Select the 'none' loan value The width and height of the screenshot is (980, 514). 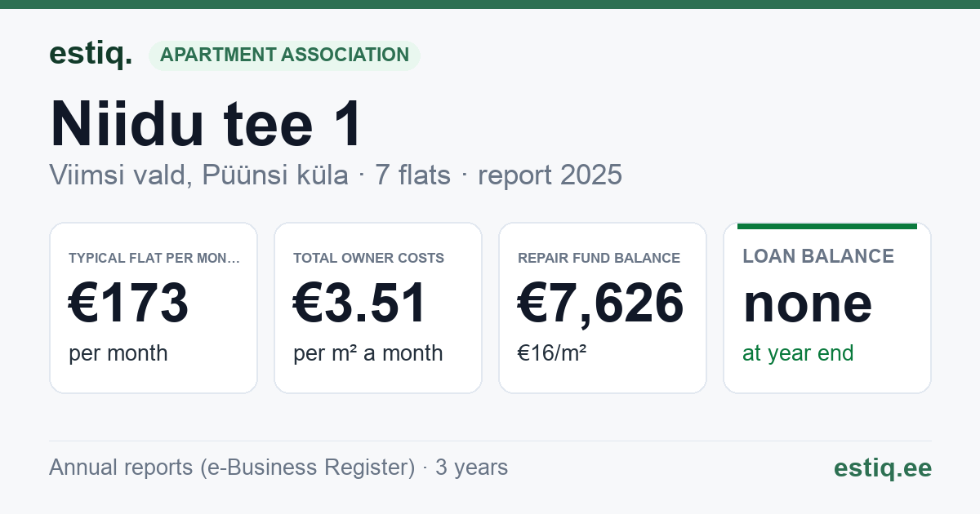tap(807, 303)
